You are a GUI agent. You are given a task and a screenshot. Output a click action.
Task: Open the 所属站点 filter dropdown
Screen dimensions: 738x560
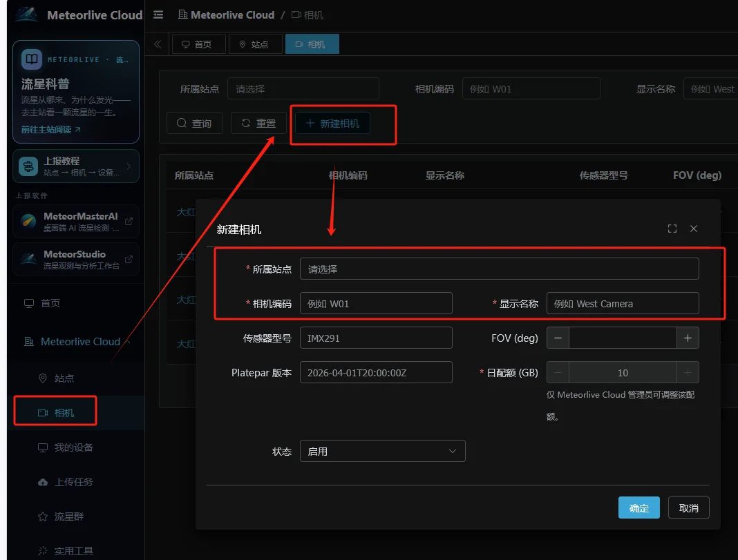click(303, 89)
